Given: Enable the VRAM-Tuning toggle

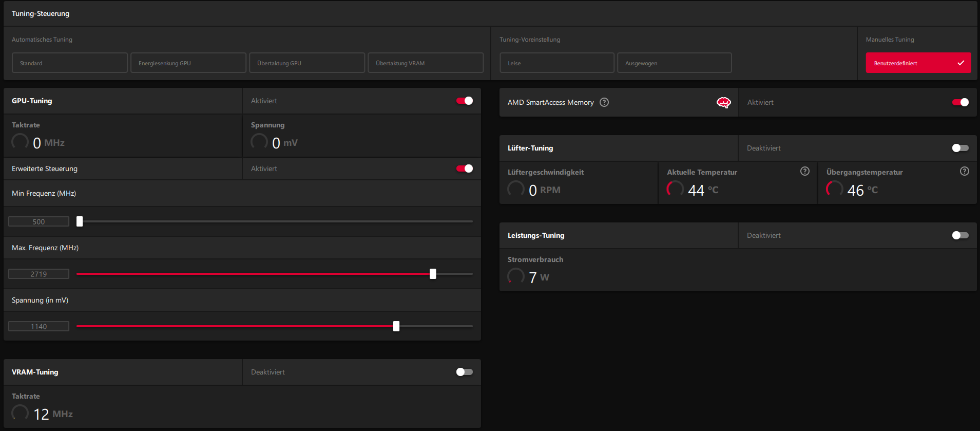Looking at the screenshot, I should (x=465, y=372).
